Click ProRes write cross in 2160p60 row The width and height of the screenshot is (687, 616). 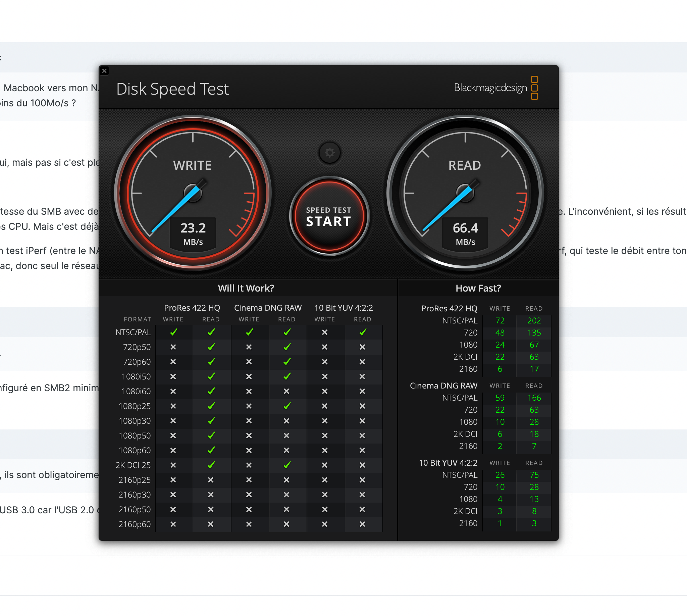tap(173, 524)
